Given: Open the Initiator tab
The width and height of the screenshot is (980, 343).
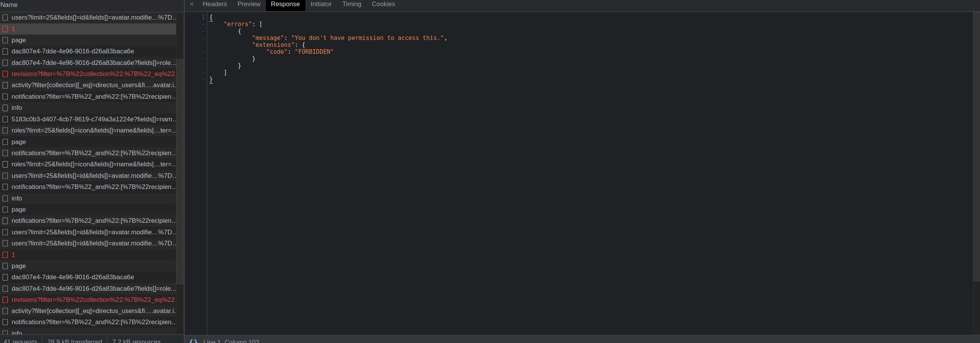Looking at the screenshot, I should click(x=321, y=4).
